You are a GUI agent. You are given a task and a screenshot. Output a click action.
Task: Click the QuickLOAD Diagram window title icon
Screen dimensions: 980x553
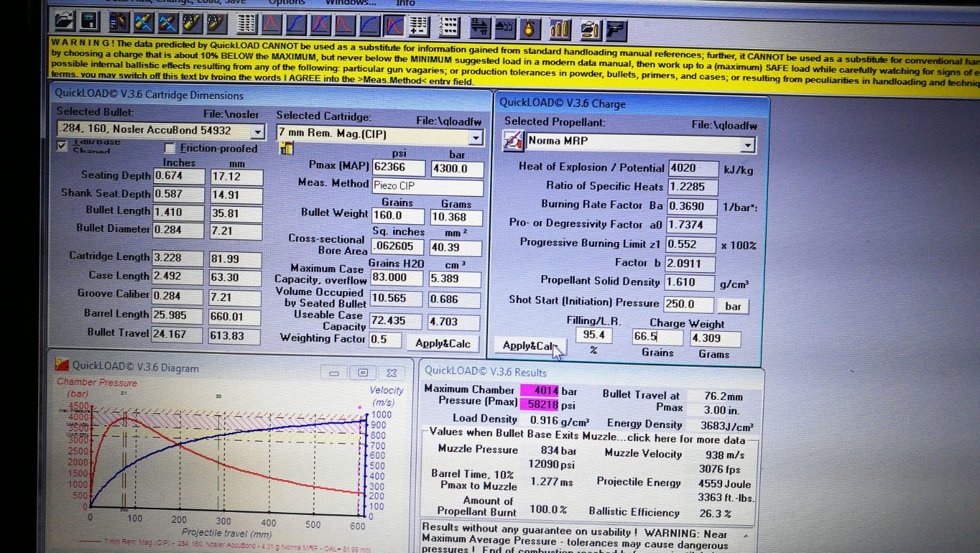(61, 365)
